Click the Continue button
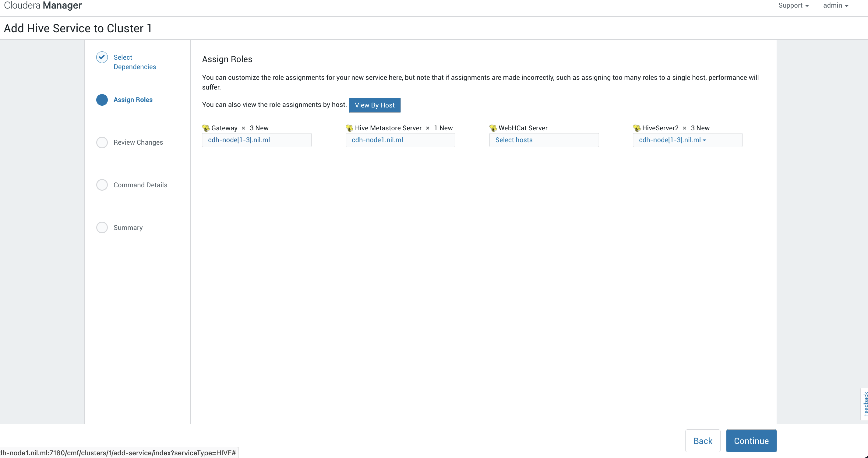The width and height of the screenshot is (868, 458). [x=751, y=441]
